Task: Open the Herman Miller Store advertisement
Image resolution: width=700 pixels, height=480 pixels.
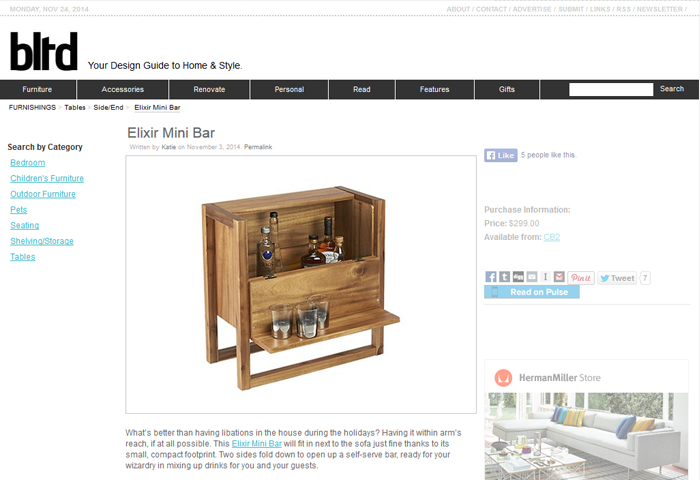Action: pyautogui.click(x=586, y=420)
